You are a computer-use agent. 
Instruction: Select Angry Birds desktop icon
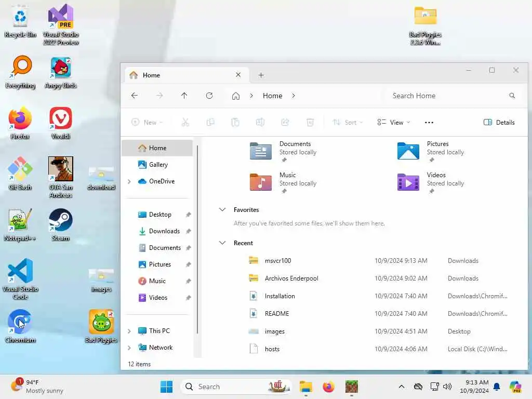pyautogui.click(x=60, y=73)
